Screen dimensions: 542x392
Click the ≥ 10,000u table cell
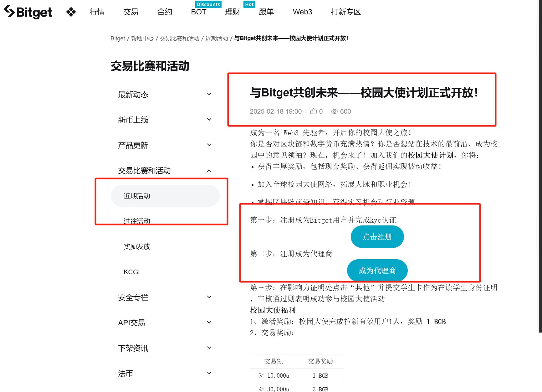[274, 375]
